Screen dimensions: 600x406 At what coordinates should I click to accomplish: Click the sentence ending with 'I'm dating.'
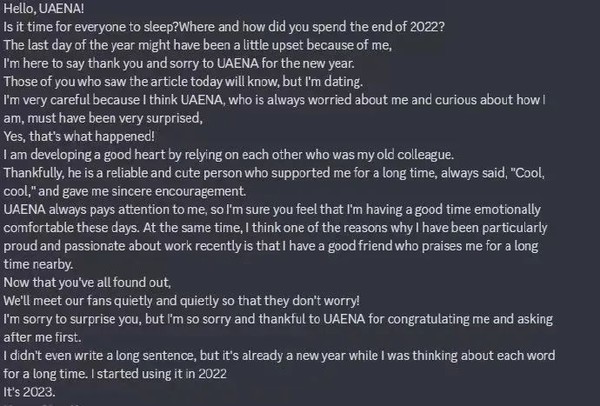tap(183, 82)
